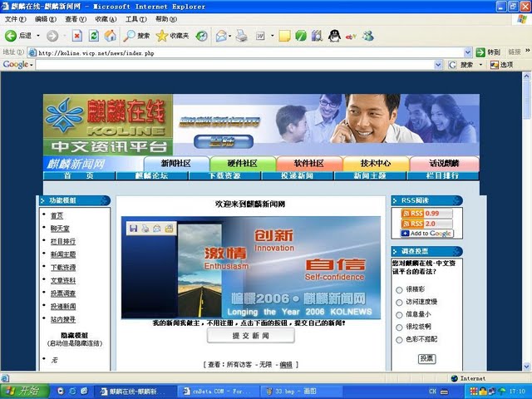Screen dimensions: 532x399
Task: Select the 很精彩 poll option
Action: pyautogui.click(x=399, y=290)
